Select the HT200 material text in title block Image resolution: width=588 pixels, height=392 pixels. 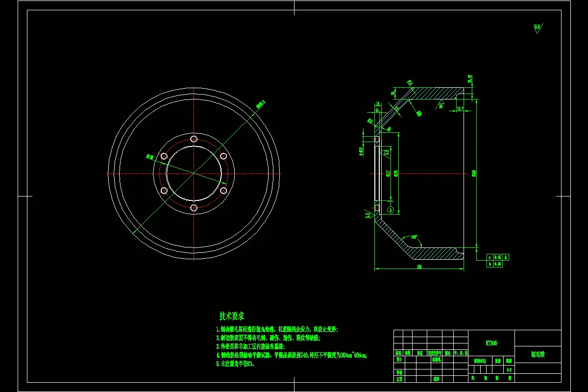491,343
